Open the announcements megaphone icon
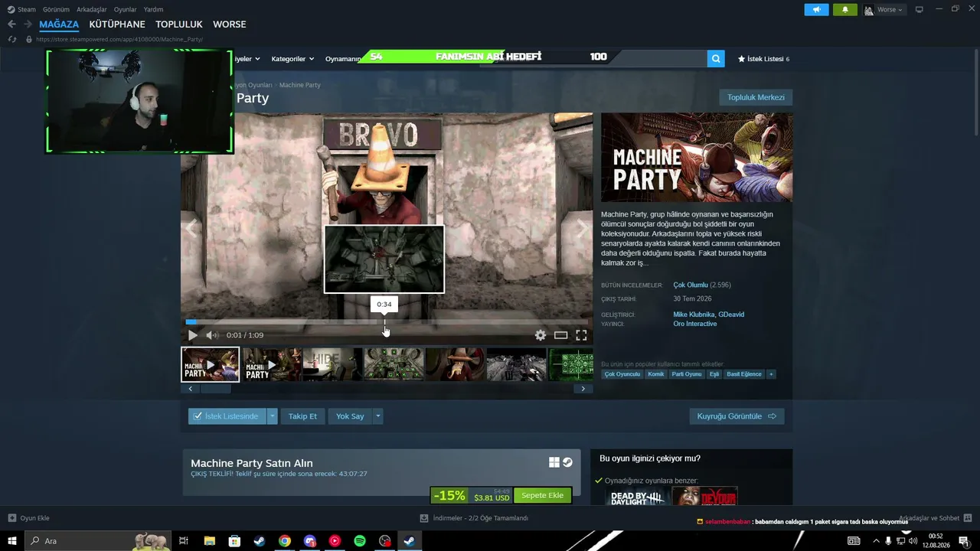The height and width of the screenshot is (551, 980). (x=817, y=9)
